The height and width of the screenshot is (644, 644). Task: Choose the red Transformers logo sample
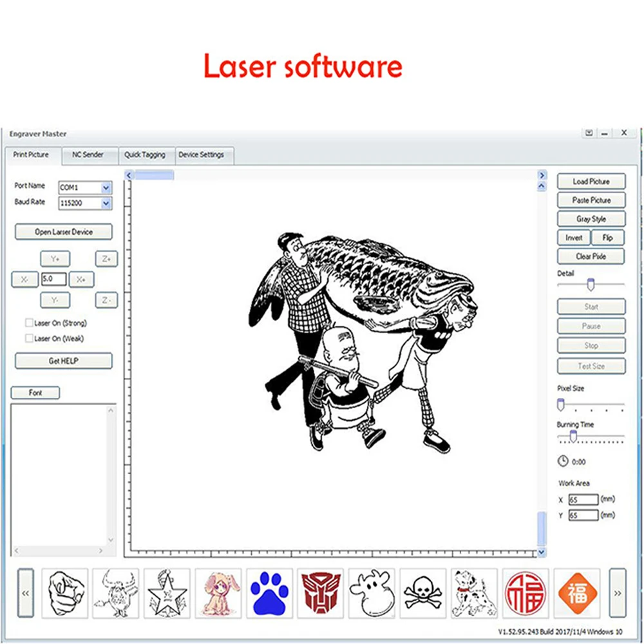coord(320,593)
